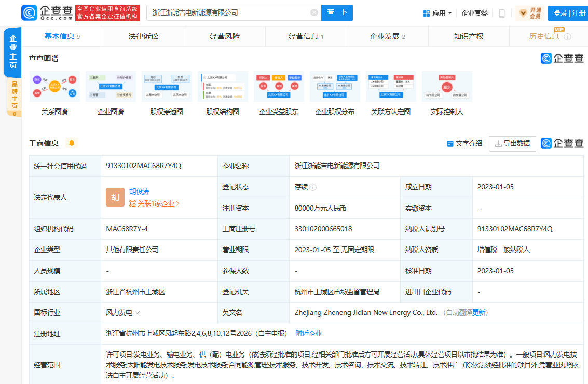Click the VIP membership badge icon
588x384 pixels.
coord(529,13)
